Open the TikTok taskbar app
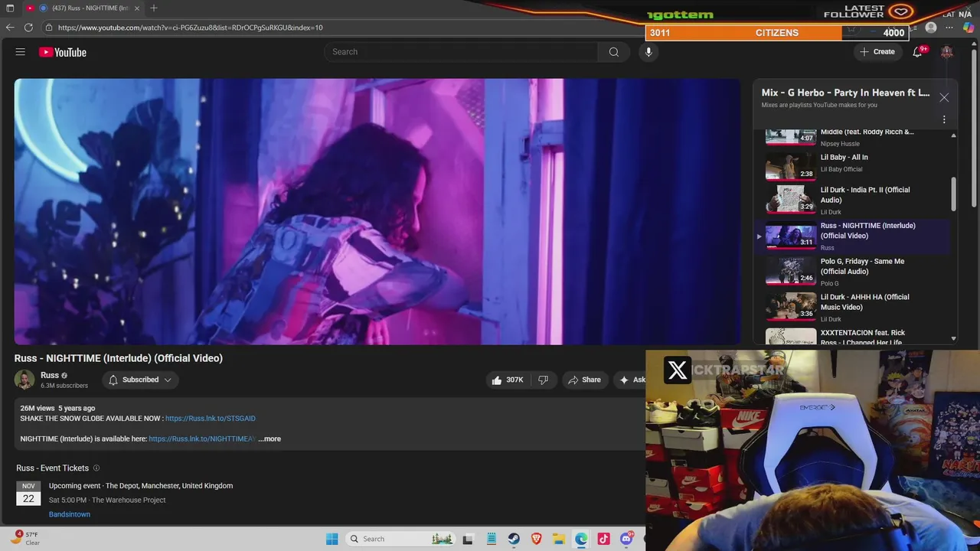 (x=604, y=539)
